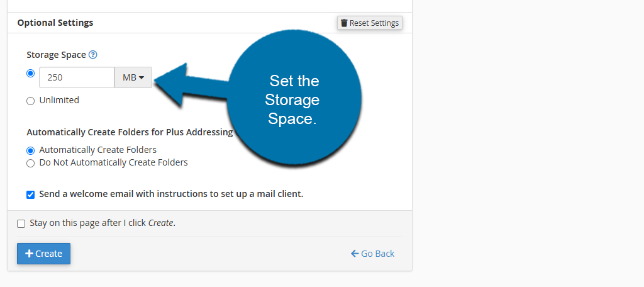Select the custom storage size radio button
Viewport: 644px width, 287px height.
[x=30, y=73]
